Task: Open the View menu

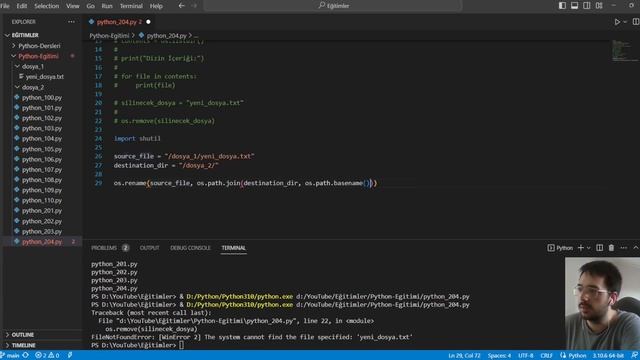Action: tap(73, 6)
